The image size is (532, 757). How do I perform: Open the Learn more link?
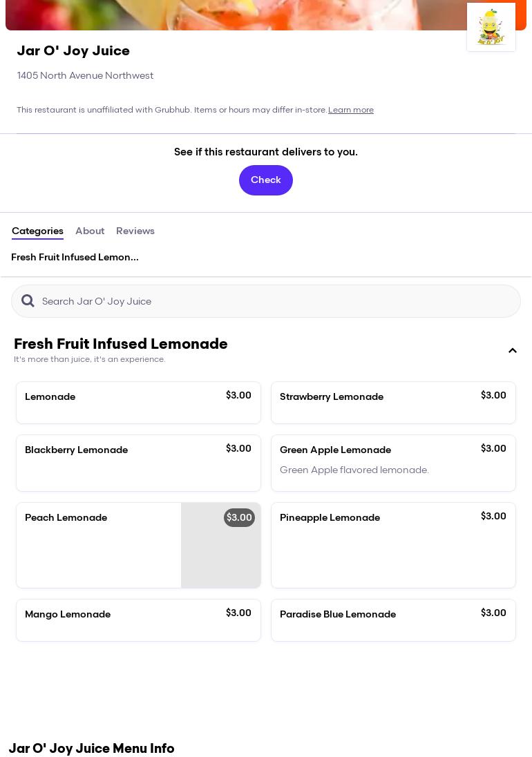(350, 111)
